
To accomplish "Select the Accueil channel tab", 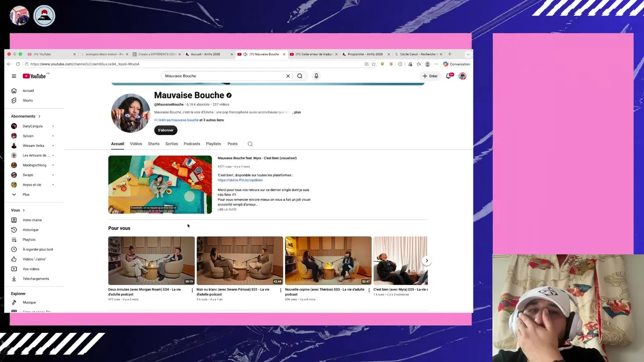I will (118, 144).
